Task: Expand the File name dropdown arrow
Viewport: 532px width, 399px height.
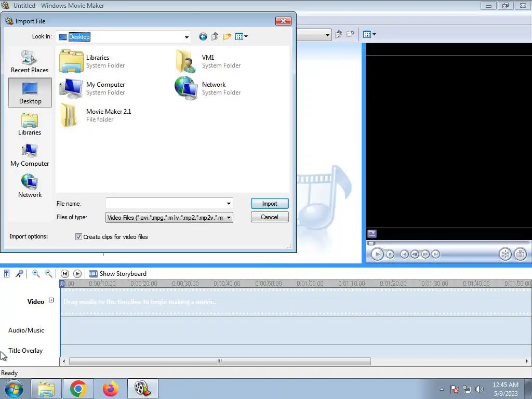Action: [x=229, y=204]
